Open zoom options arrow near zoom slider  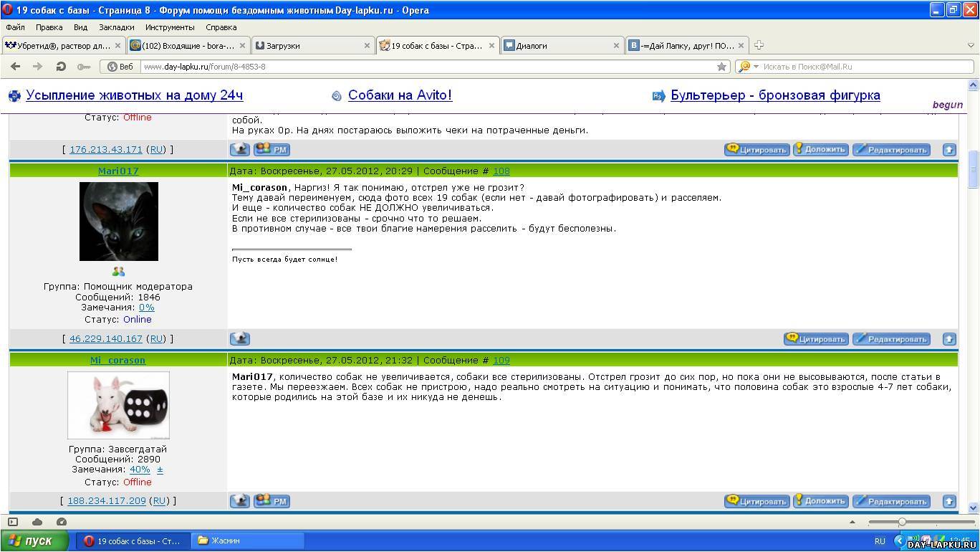[x=852, y=522]
